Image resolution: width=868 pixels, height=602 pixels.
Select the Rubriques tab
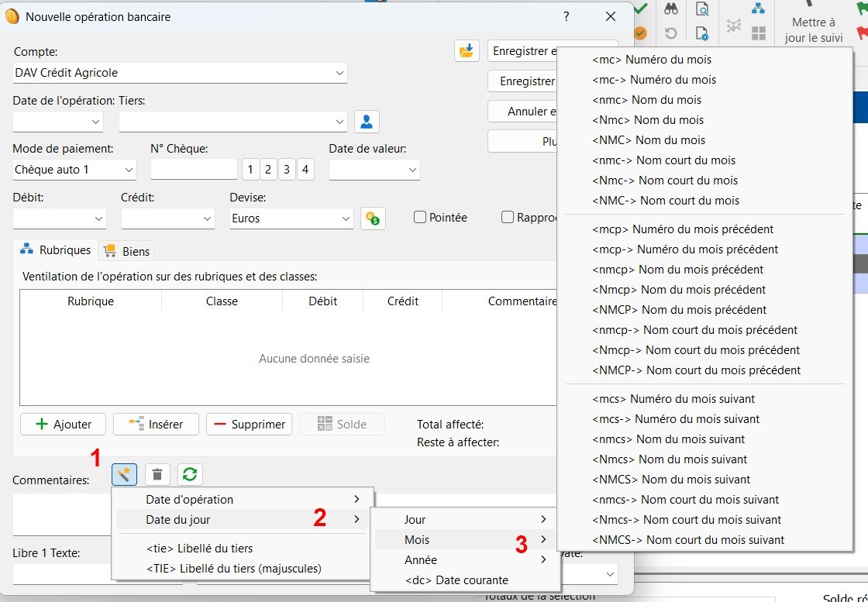[55, 250]
